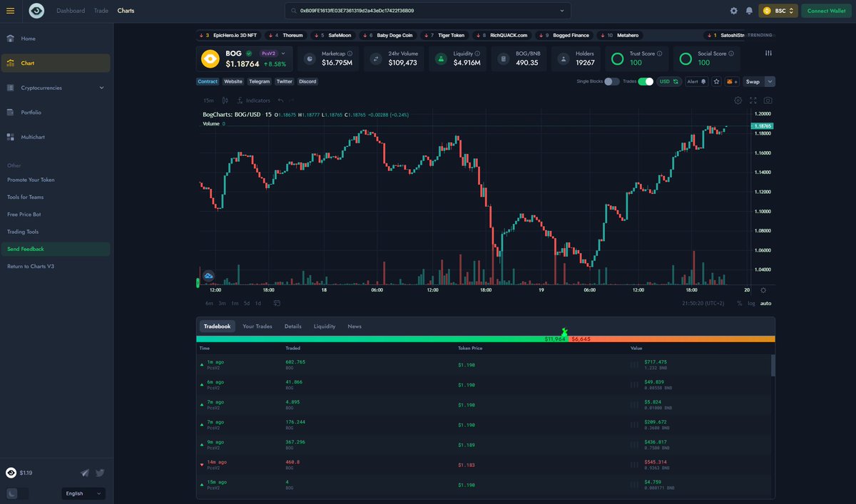
Task: Toggle Trades switch off
Action: [646, 81]
